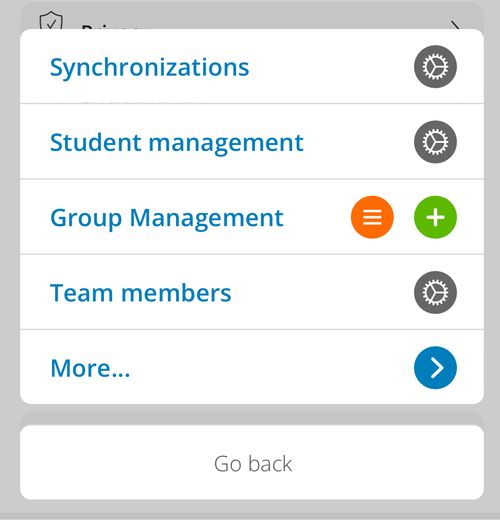Viewport: 500px width, 520px height.
Task: Add a new group with green plus
Action: 435,217
